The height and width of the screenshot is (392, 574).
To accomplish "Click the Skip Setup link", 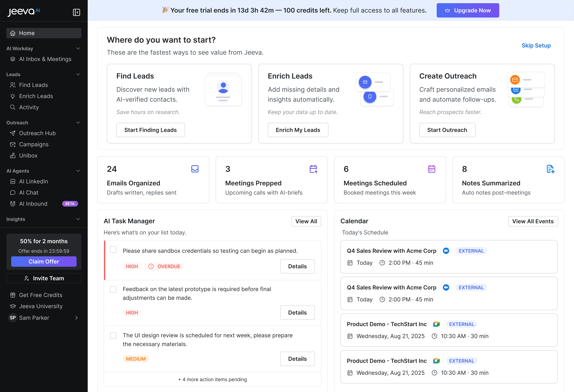I will click(x=536, y=45).
